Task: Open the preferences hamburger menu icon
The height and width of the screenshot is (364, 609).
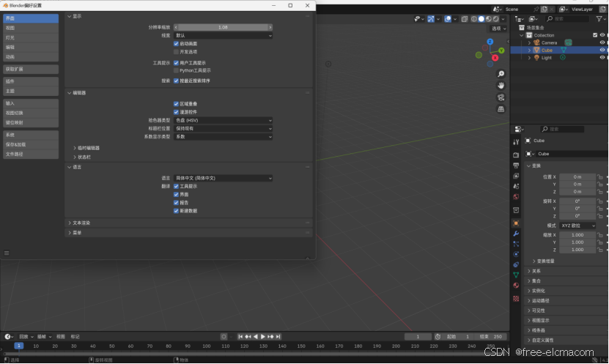Action: point(7,253)
